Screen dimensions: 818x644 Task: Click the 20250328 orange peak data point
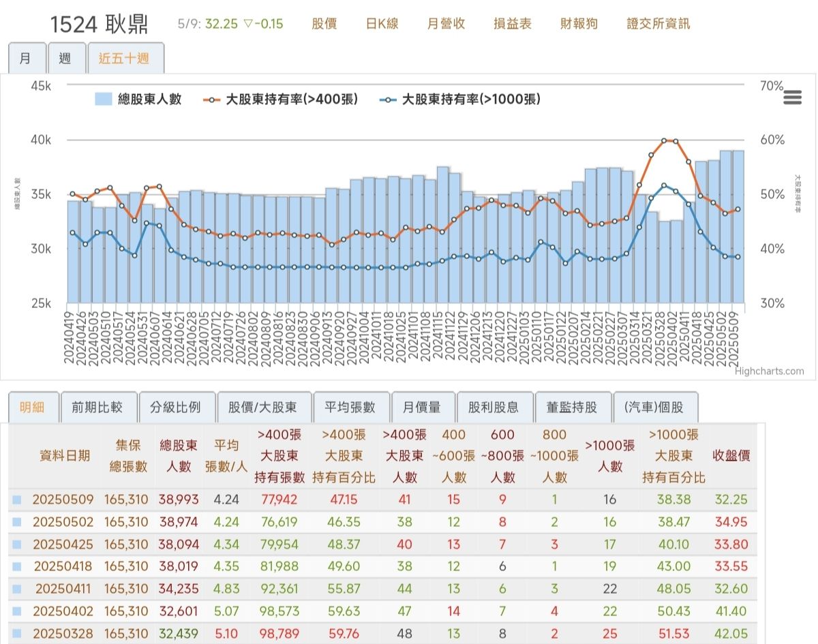click(x=663, y=141)
